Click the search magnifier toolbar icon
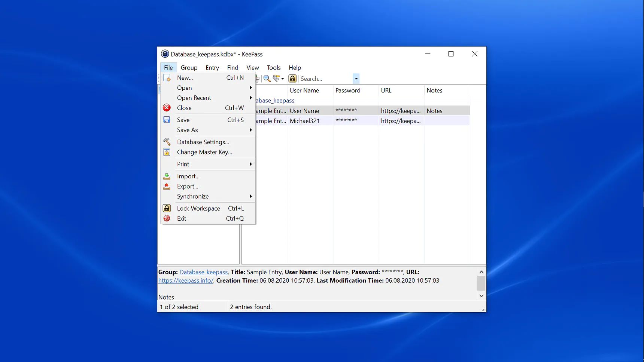644x362 pixels. pos(267,79)
